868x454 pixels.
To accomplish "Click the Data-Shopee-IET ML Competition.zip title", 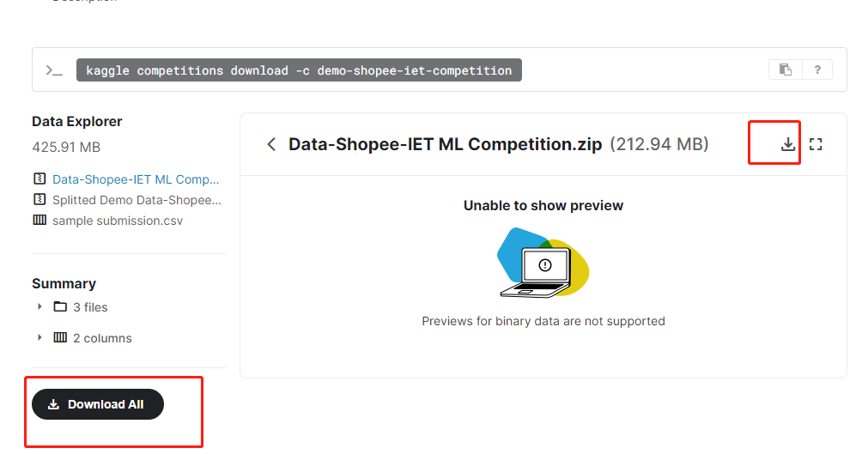I will [x=445, y=144].
